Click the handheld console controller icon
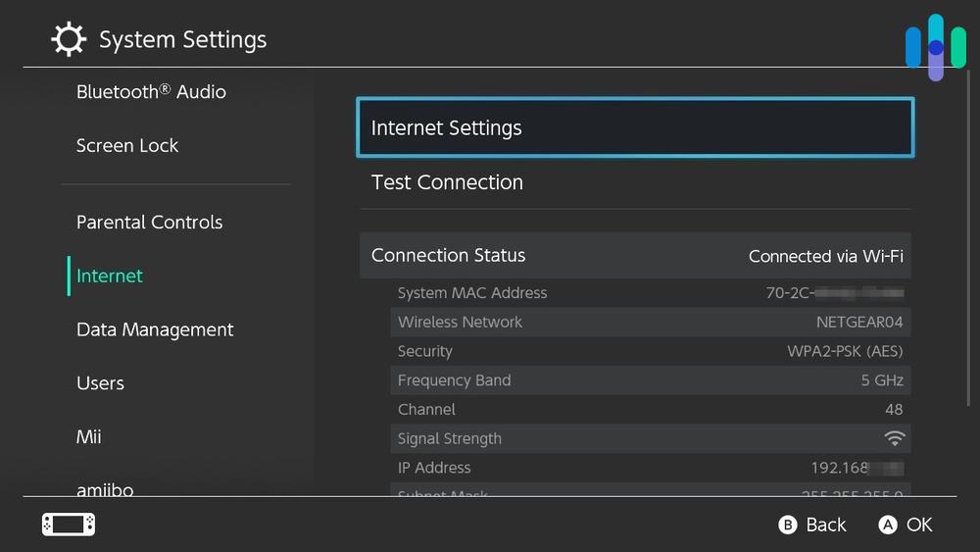The width and height of the screenshot is (980, 552). (69, 525)
